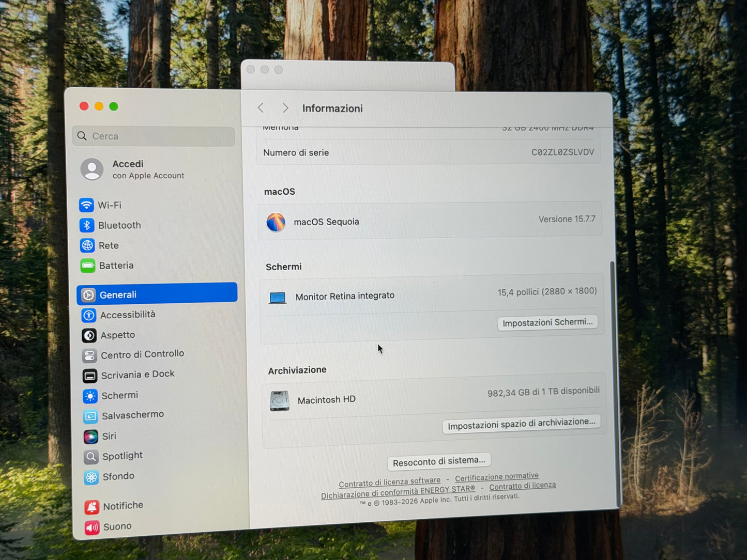Open the Schermi sidebar sun icon

pyautogui.click(x=90, y=396)
